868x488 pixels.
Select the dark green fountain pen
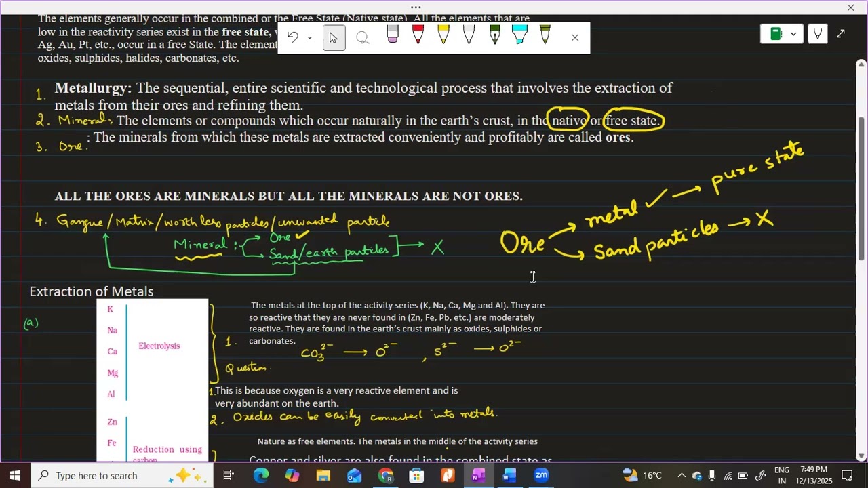click(x=494, y=35)
